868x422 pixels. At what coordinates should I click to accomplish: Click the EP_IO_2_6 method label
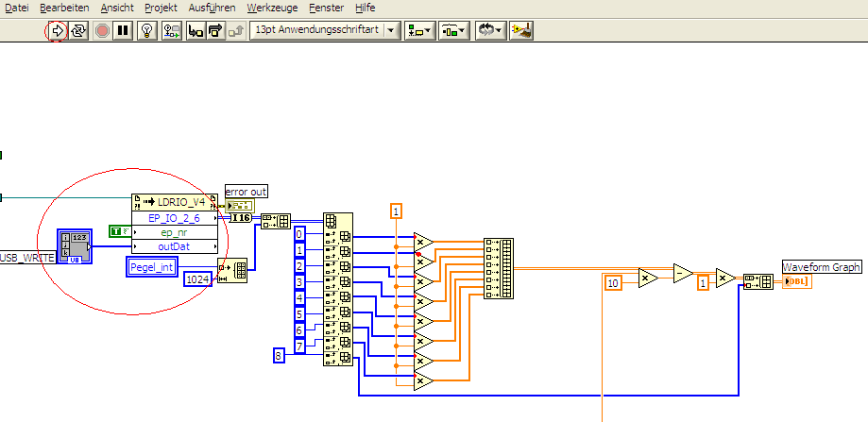point(173,217)
